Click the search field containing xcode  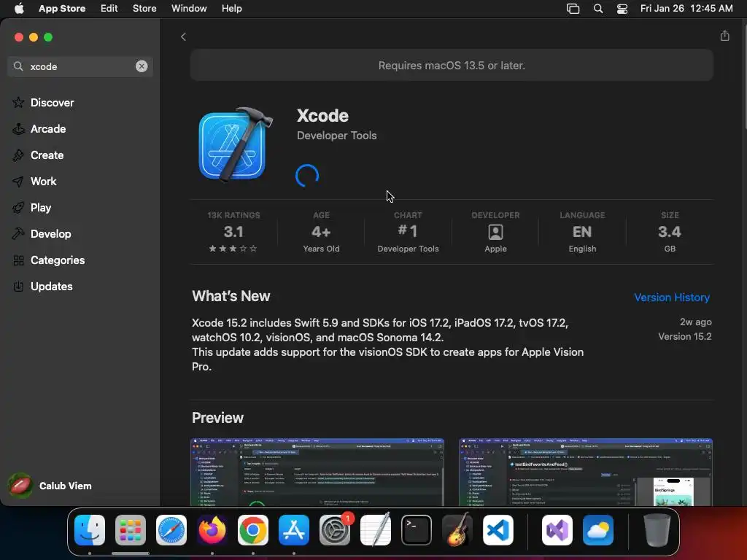click(x=80, y=66)
